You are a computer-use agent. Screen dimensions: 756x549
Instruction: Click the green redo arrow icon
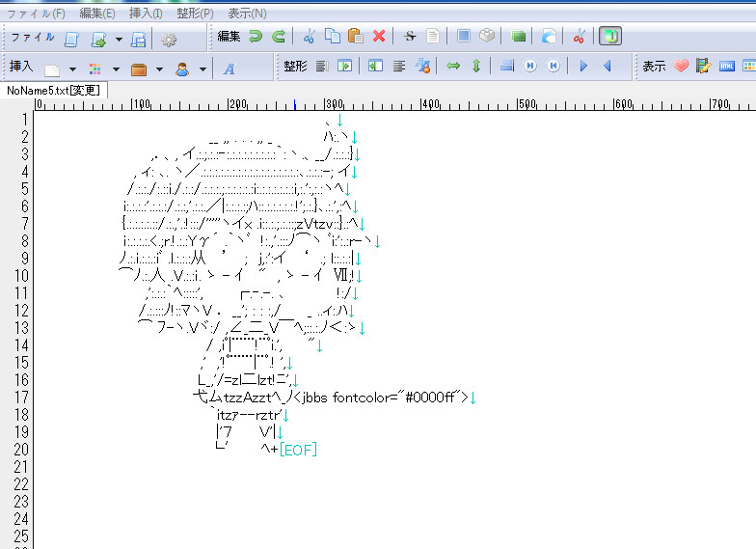coord(279,37)
